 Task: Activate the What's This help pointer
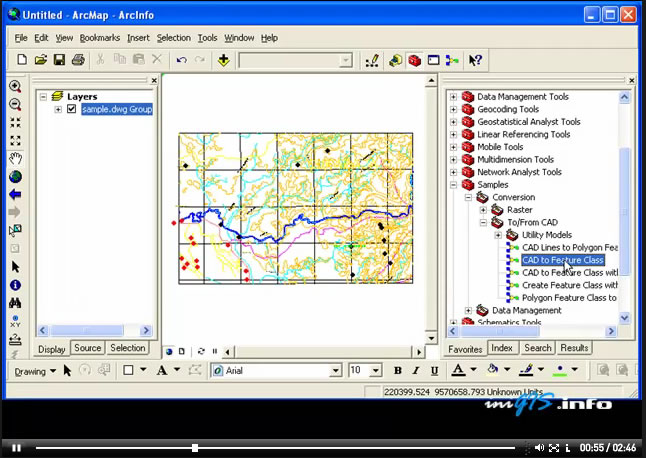coord(475,61)
